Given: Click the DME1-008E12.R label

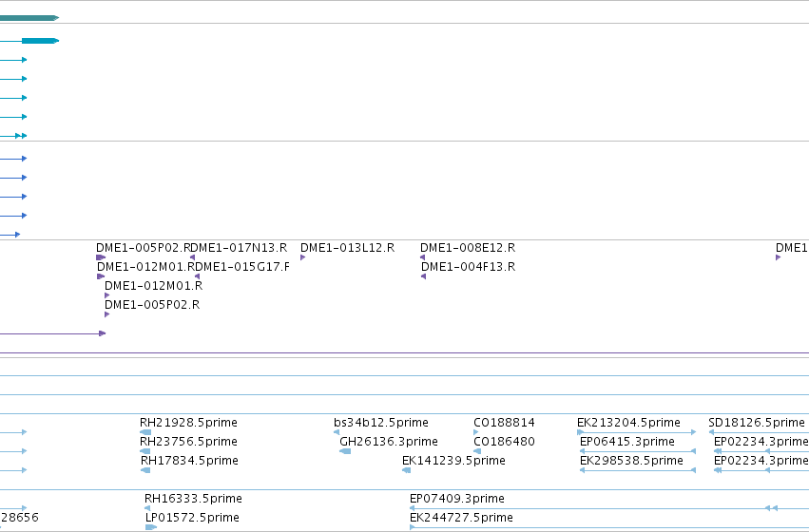Looking at the screenshot, I should coord(468,248).
